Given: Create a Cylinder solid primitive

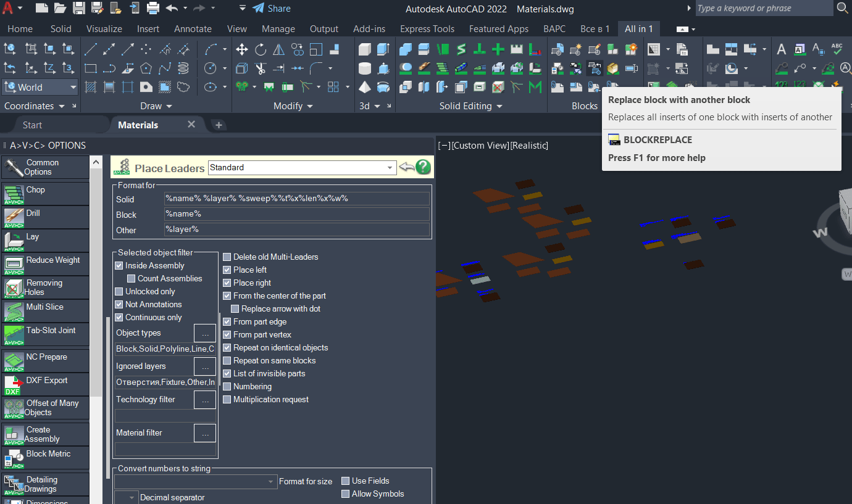Looking at the screenshot, I should (365, 68).
